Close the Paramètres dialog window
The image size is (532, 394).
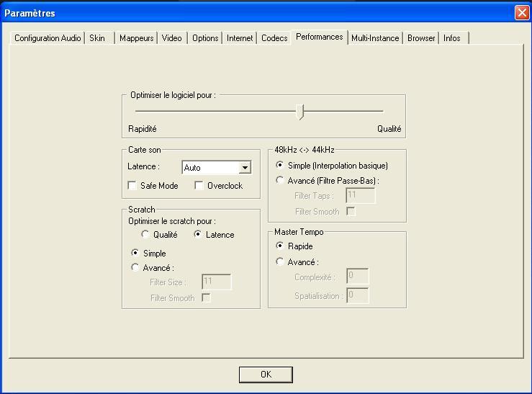point(522,13)
